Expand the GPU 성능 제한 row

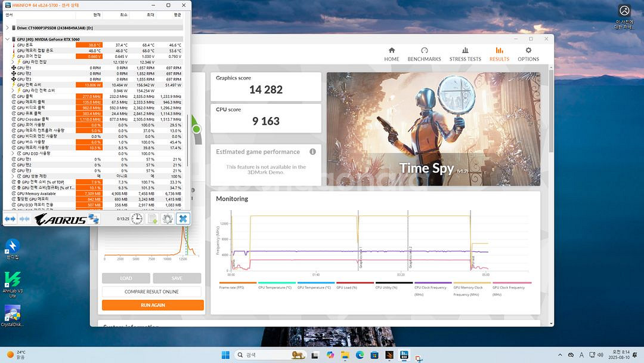(13, 176)
